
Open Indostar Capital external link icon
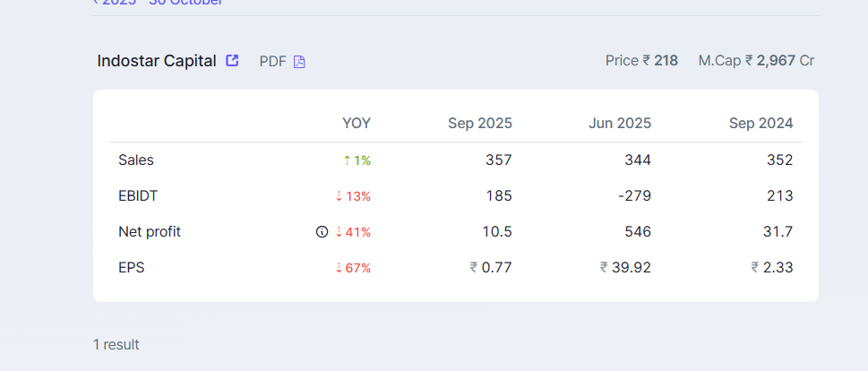coord(232,61)
